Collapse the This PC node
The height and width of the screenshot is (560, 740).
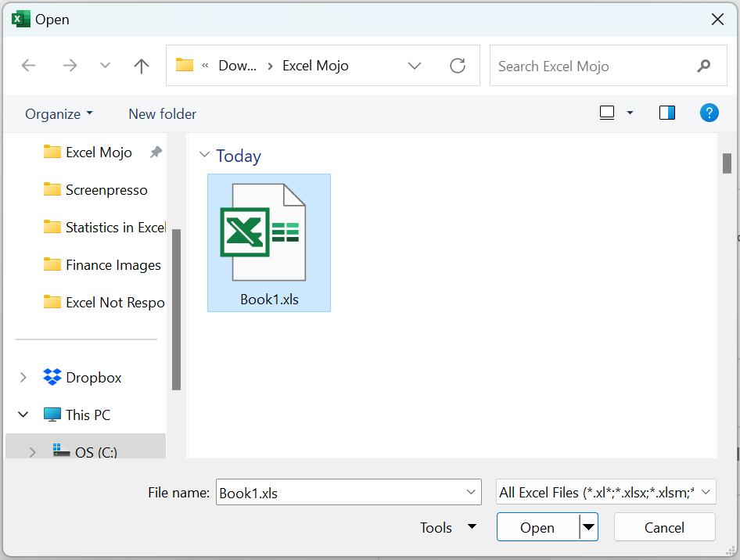23,415
